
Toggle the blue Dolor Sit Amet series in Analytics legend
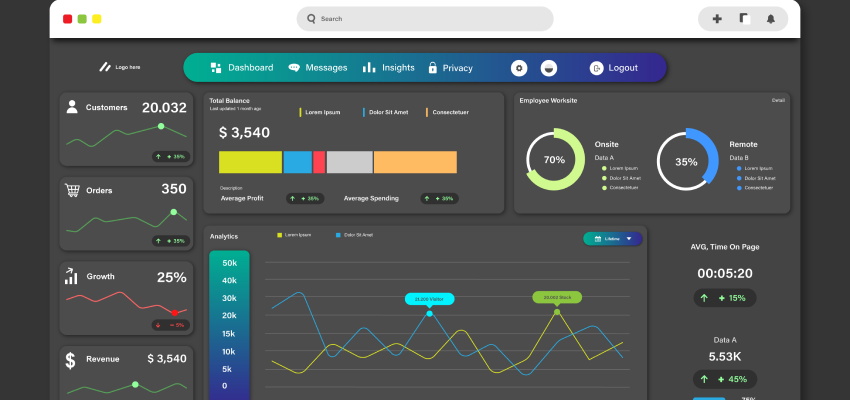(354, 235)
